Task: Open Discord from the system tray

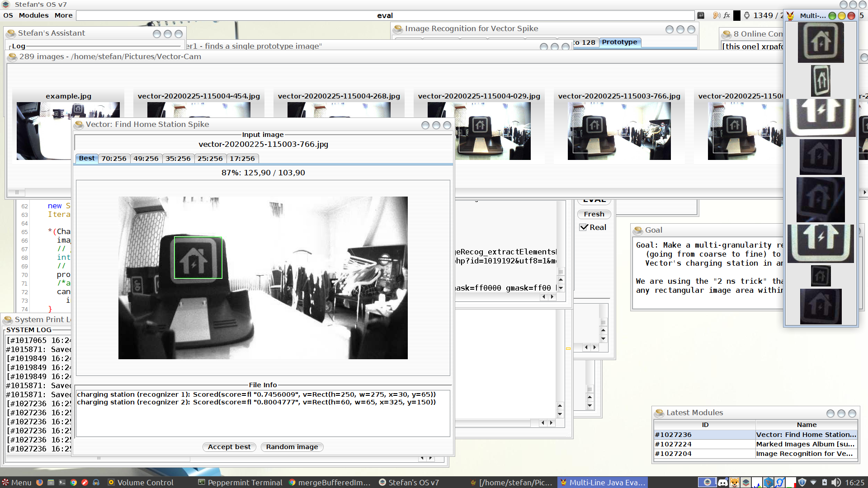Action: coord(723,482)
